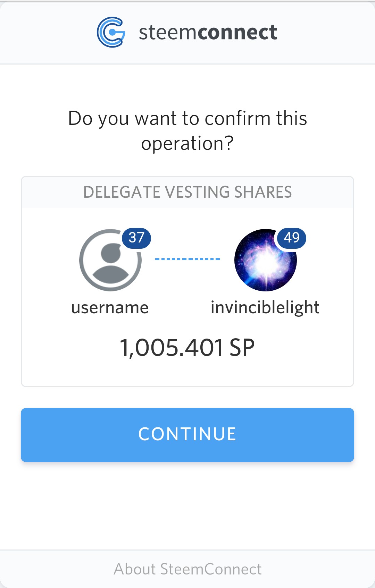The height and width of the screenshot is (588, 375).
Task: Click the 1,005.401 SP amount text
Action: [x=187, y=348]
